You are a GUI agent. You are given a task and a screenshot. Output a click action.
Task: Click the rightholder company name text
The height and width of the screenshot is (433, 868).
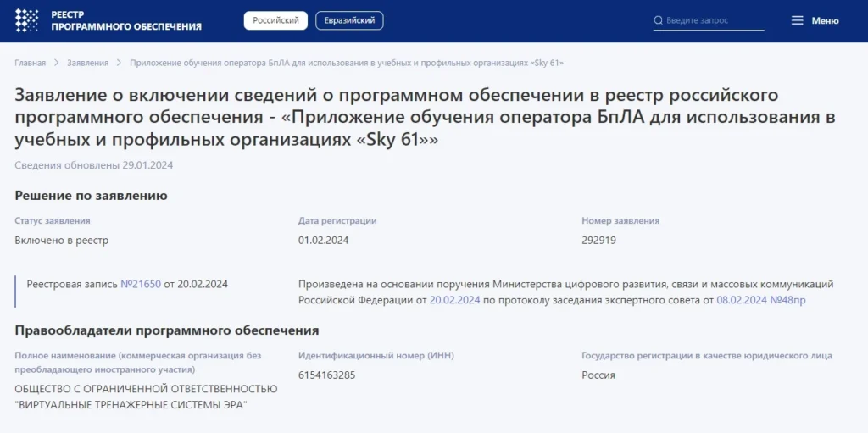(x=146, y=397)
